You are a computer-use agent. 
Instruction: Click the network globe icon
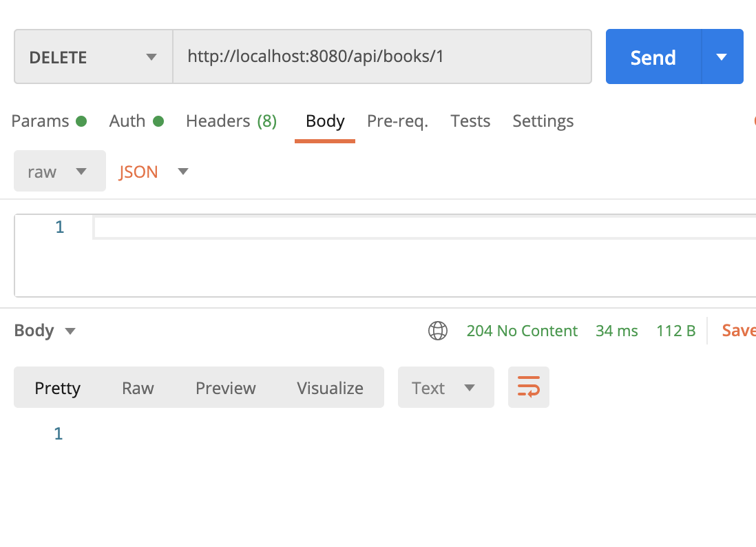click(438, 331)
